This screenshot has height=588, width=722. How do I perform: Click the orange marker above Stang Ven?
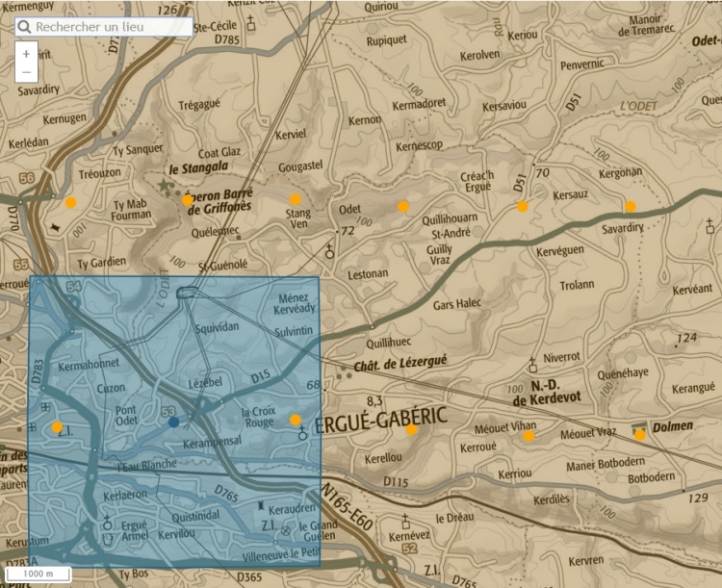tap(296, 199)
